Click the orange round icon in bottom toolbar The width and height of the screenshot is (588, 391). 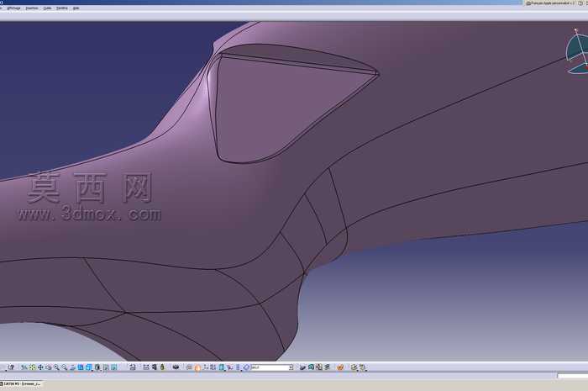(x=340, y=367)
